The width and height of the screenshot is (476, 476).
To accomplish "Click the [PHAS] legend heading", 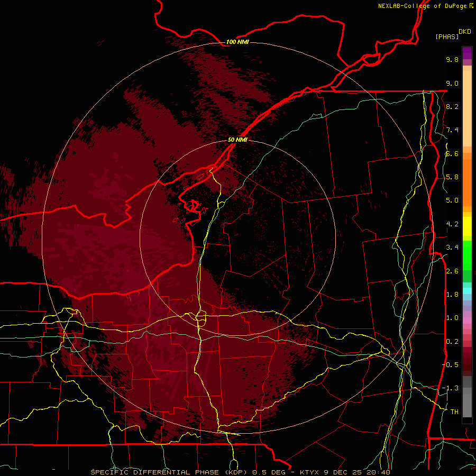I will pos(447,36).
